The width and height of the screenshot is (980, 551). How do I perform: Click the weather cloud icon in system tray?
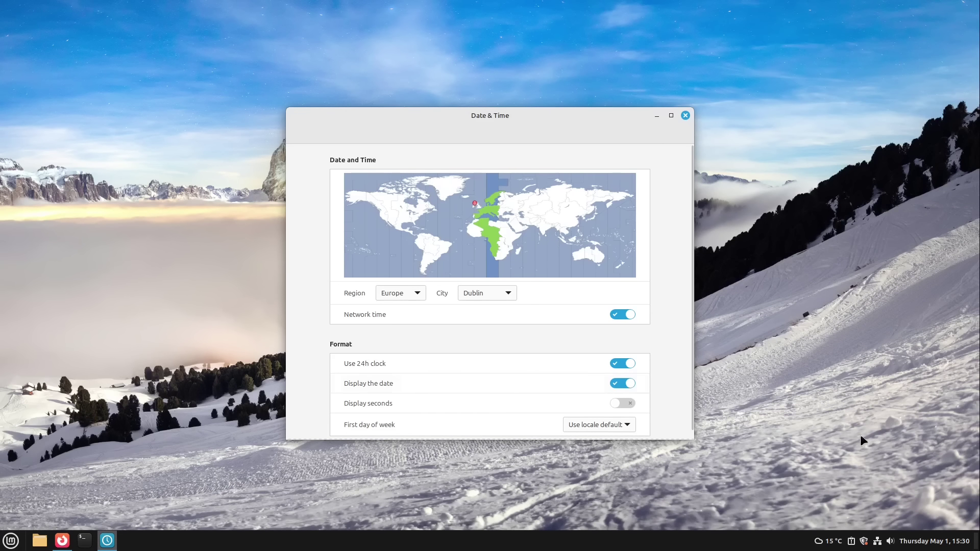(819, 541)
